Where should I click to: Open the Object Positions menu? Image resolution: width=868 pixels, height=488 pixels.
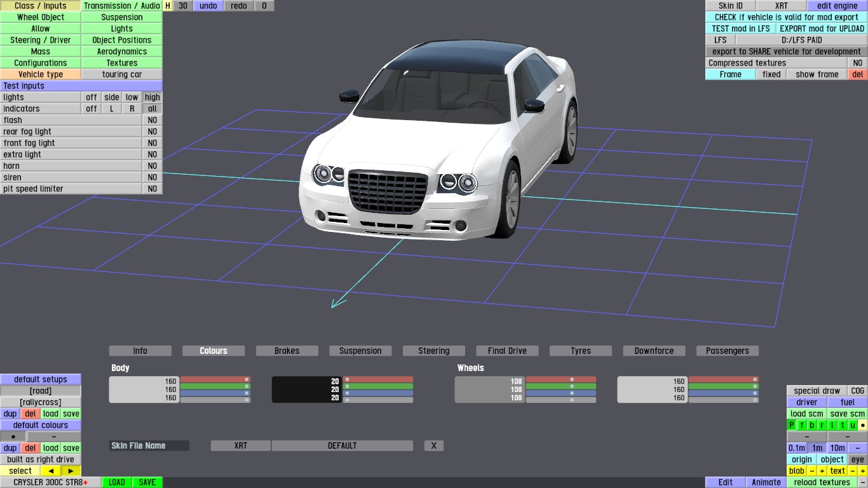(122, 40)
